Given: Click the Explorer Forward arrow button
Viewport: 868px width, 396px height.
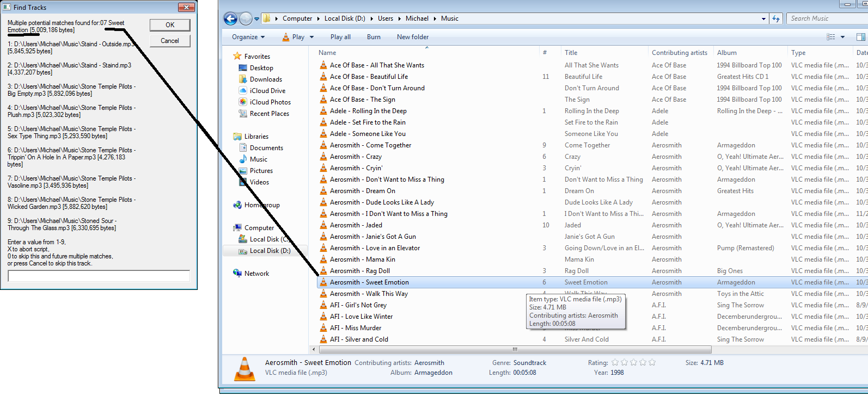Looking at the screenshot, I should 246,18.
